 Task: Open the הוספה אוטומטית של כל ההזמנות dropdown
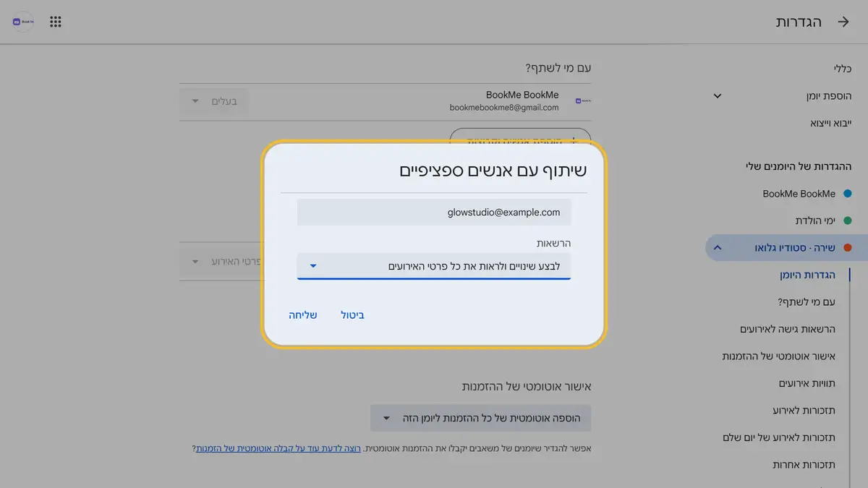(x=480, y=418)
